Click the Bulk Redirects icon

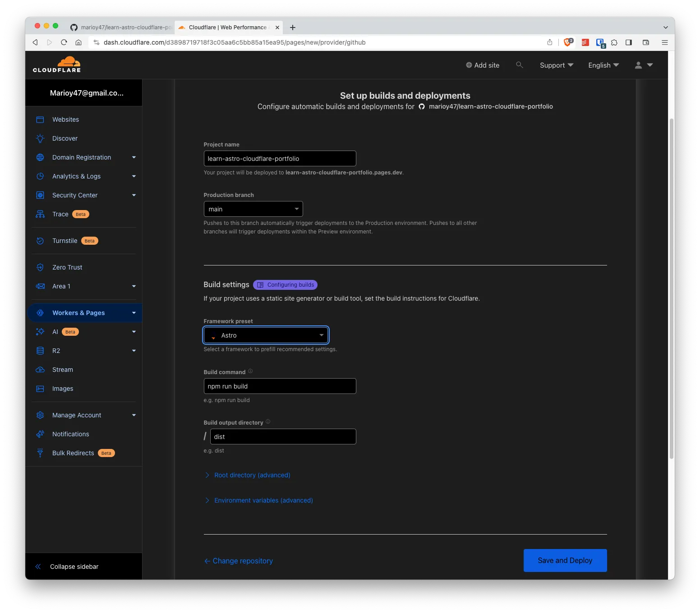pyautogui.click(x=40, y=453)
